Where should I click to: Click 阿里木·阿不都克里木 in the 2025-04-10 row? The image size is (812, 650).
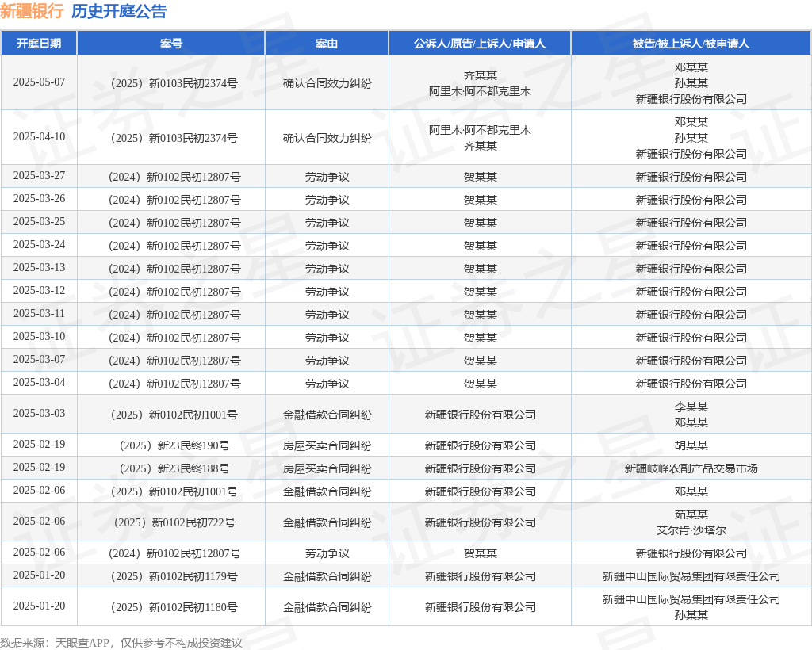[x=480, y=131]
